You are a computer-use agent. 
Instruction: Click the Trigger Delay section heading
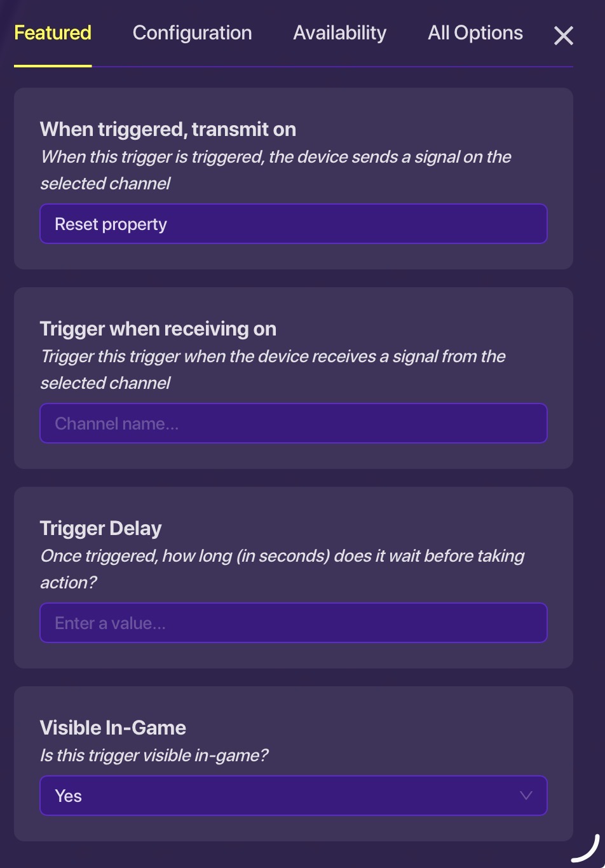(x=100, y=527)
